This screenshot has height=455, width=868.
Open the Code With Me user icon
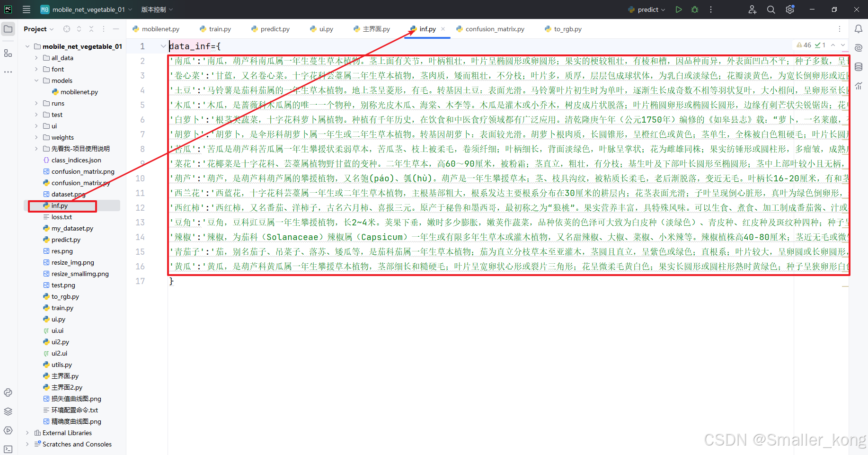click(x=753, y=9)
